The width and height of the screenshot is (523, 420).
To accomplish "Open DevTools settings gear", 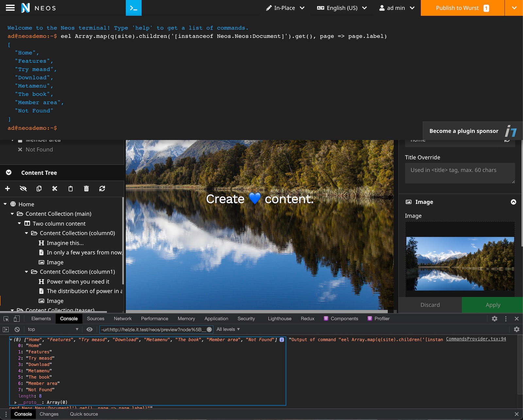I will point(495,319).
